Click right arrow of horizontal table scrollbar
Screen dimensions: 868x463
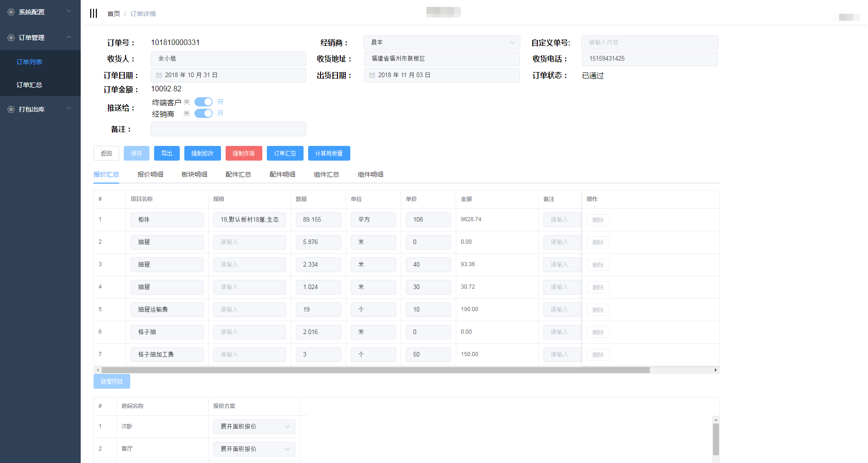[715, 370]
